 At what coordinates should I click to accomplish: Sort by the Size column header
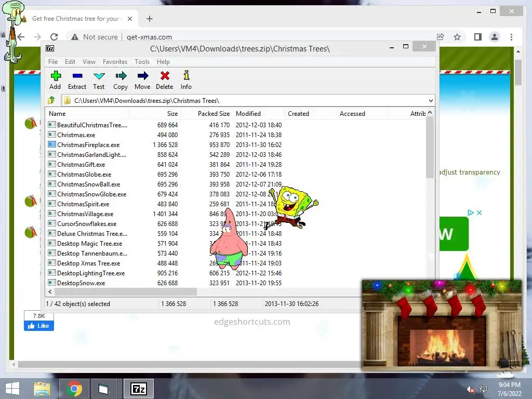coord(155,114)
